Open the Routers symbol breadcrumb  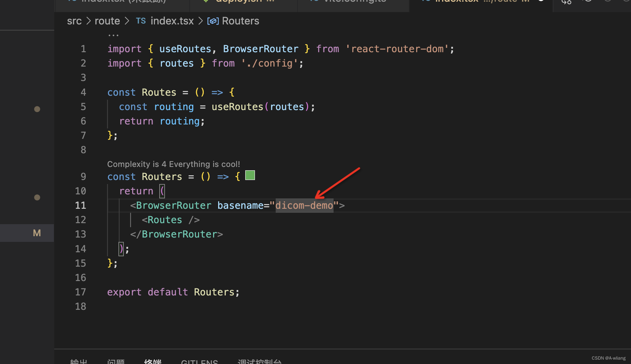click(241, 21)
